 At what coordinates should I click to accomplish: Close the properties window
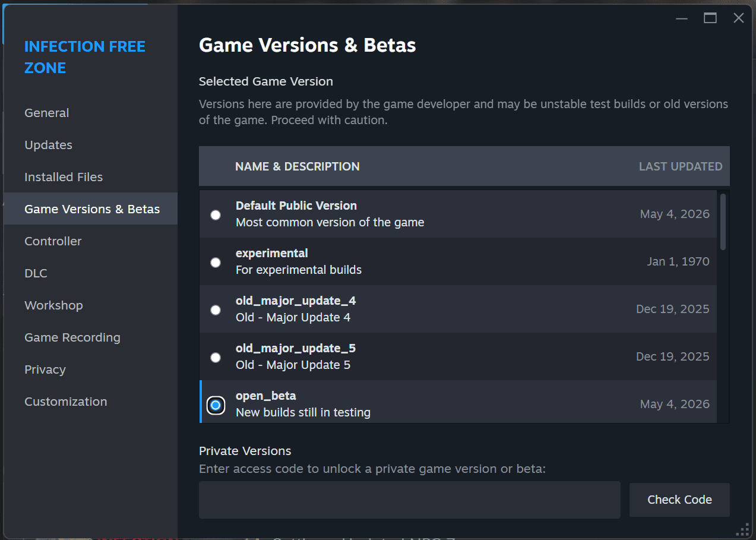click(x=739, y=18)
